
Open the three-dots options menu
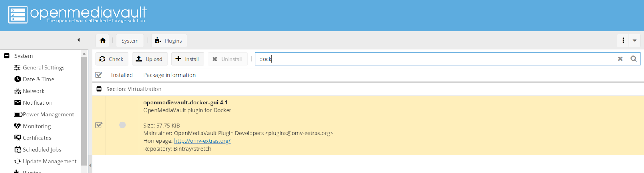pos(623,41)
